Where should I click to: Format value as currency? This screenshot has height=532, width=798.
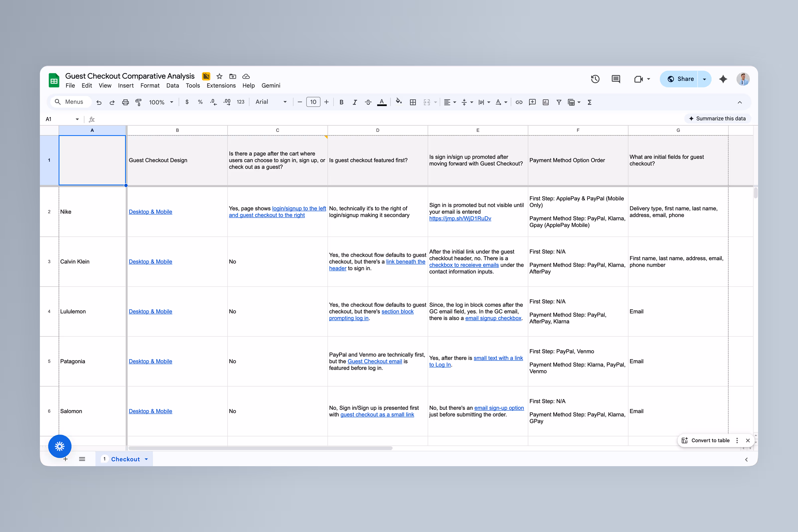(187, 102)
